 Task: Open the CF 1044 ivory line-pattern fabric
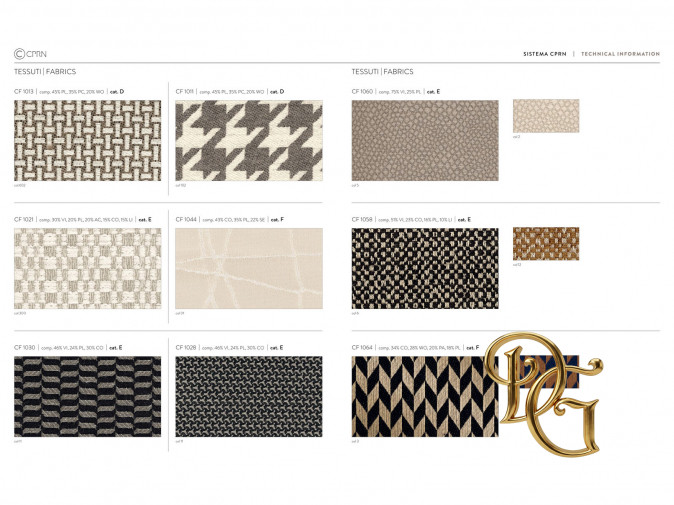pos(248,268)
